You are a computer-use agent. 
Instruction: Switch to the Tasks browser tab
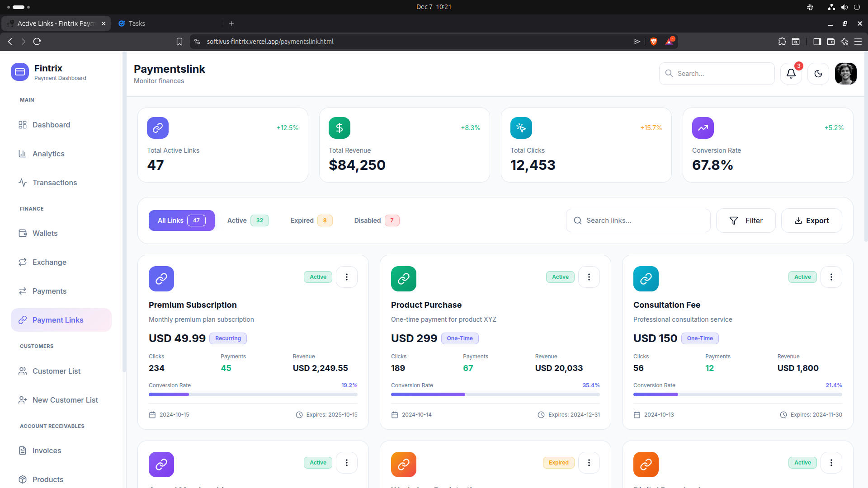(x=137, y=23)
